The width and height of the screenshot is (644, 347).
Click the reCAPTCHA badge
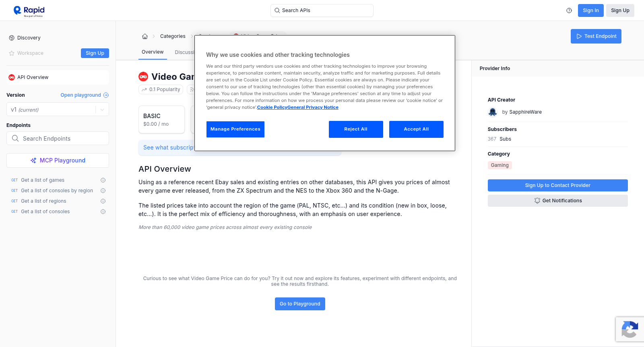pos(630,329)
